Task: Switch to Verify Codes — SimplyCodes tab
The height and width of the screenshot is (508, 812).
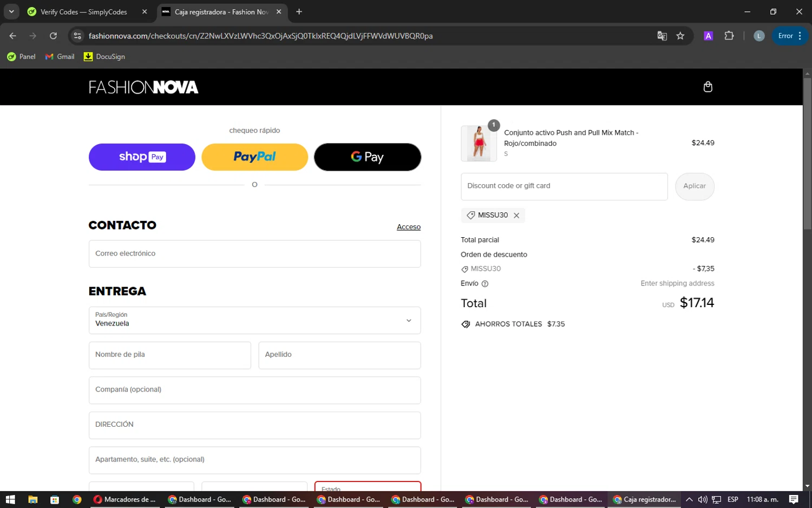Action: [x=88, y=11]
